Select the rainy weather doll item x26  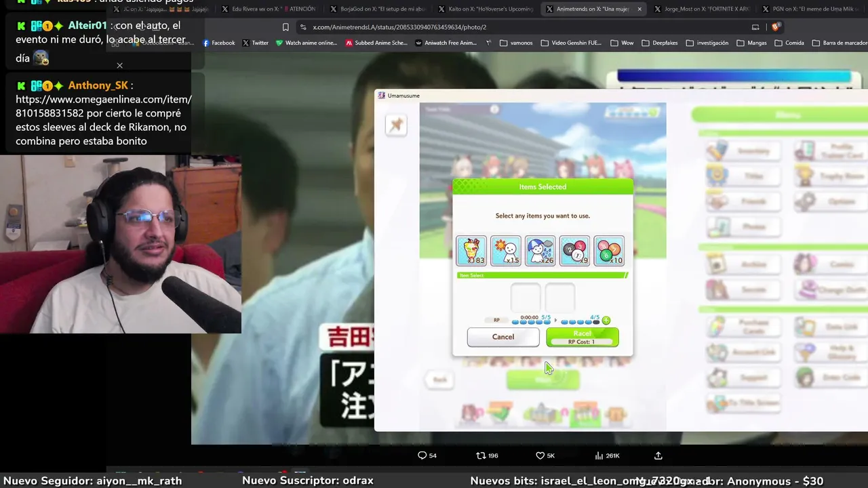[540, 251]
